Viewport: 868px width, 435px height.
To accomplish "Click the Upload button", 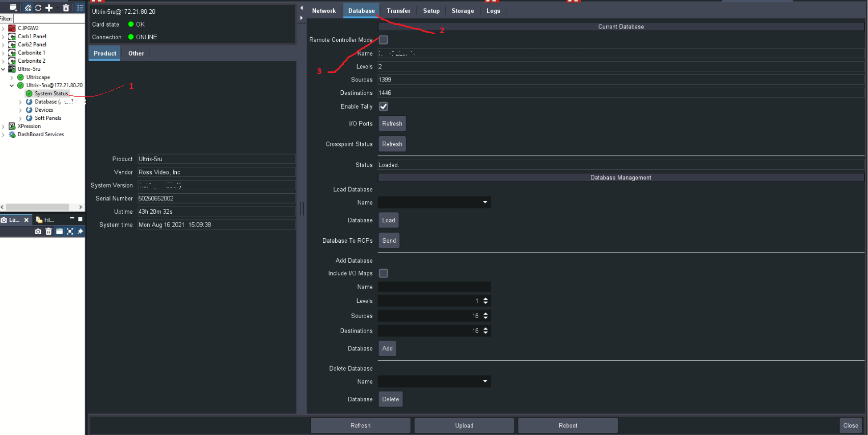I will pyautogui.click(x=464, y=425).
